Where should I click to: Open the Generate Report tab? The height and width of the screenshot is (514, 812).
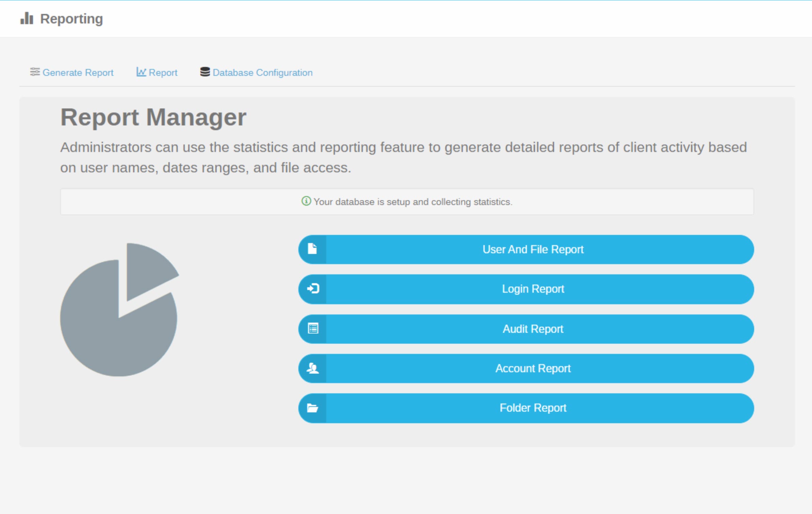coord(72,72)
